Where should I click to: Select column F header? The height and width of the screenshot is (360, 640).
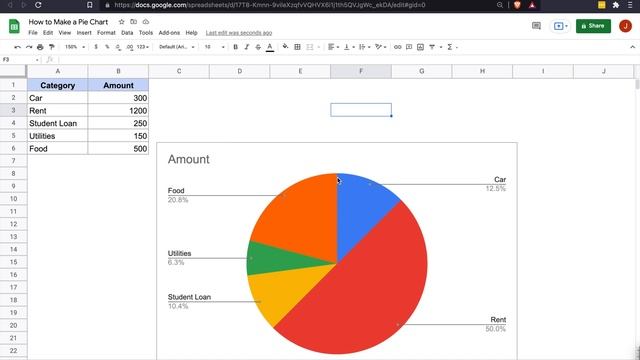tap(361, 71)
